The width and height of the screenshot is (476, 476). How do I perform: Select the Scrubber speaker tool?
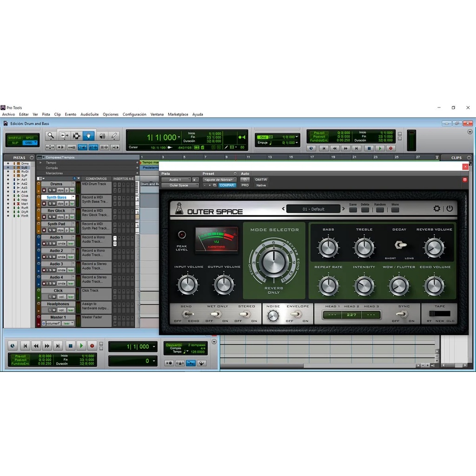coord(102,136)
